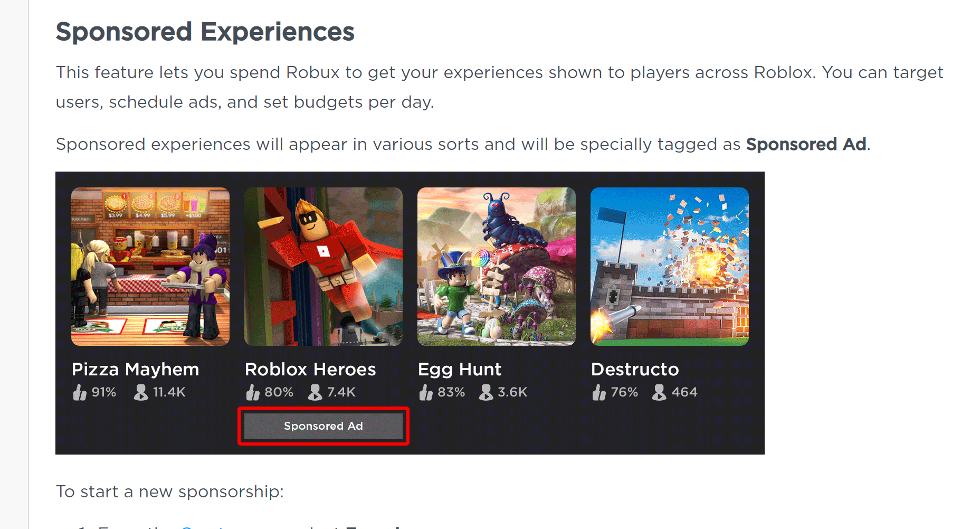This screenshot has width=980, height=529.
Task: Select the Destructo title text
Action: 635,369
